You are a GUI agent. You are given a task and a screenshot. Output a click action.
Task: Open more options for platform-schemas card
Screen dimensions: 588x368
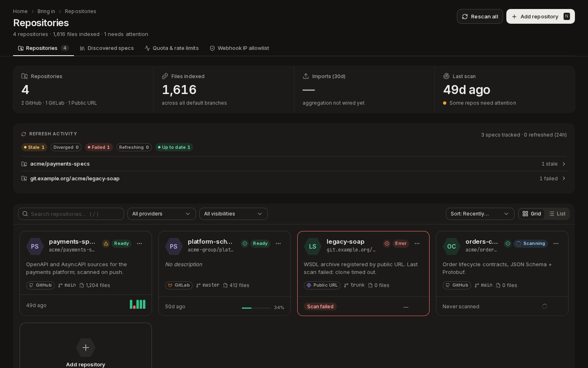(x=278, y=243)
